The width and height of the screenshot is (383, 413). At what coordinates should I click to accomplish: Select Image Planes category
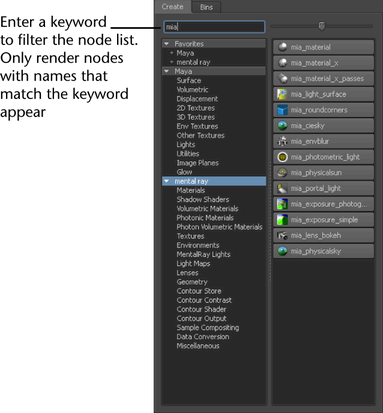point(197,163)
